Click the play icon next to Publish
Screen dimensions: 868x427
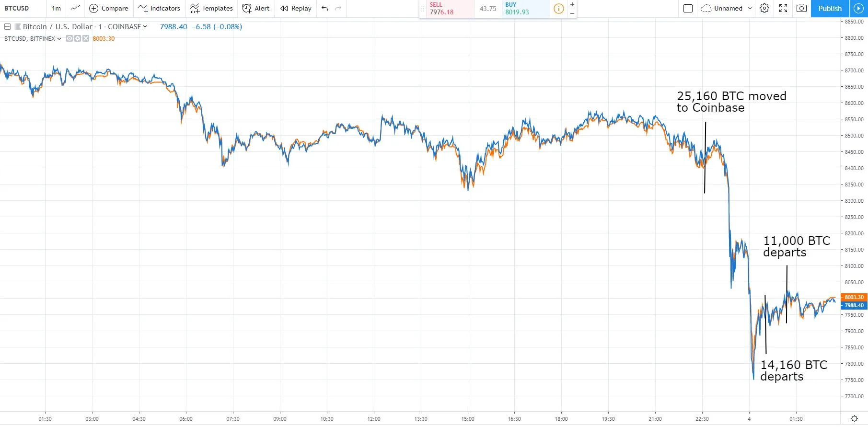click(x=858, y=8)
